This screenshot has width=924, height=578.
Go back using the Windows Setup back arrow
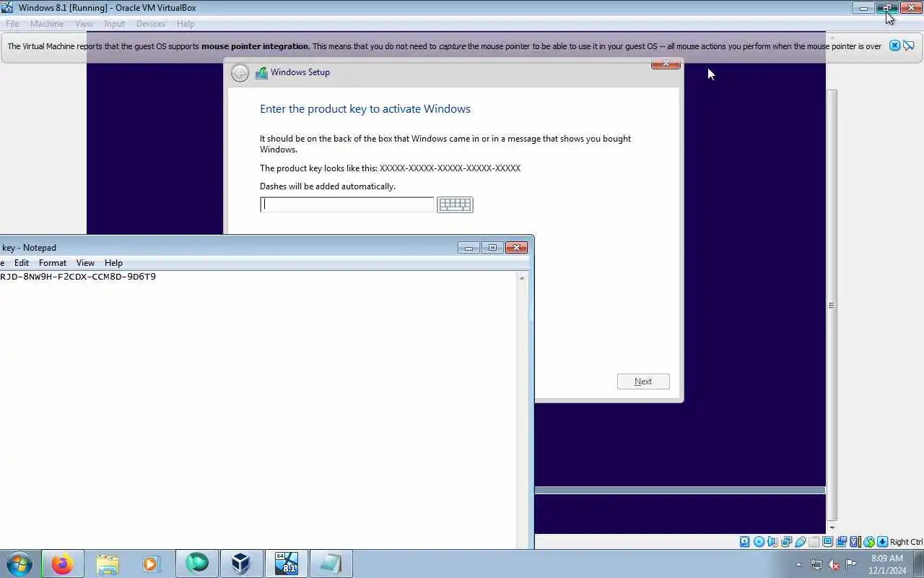point(240,73)
